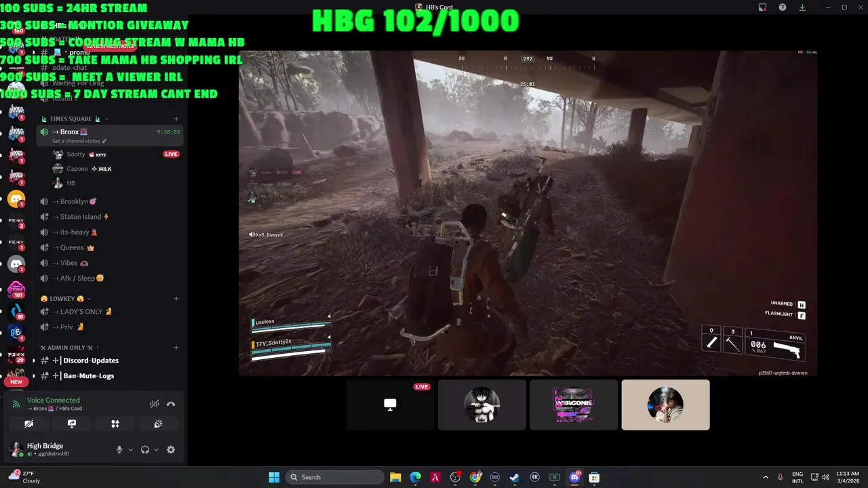Viewport: 868px width, 488px height.
Task: Add a channel to ADMIN ONLY category
Action: pos(176,348)
